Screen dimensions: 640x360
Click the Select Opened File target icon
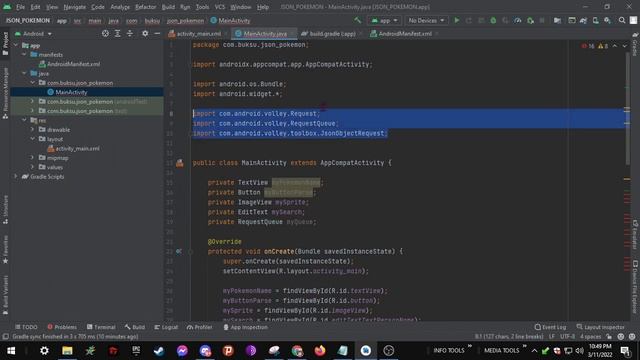pos(105,33)
